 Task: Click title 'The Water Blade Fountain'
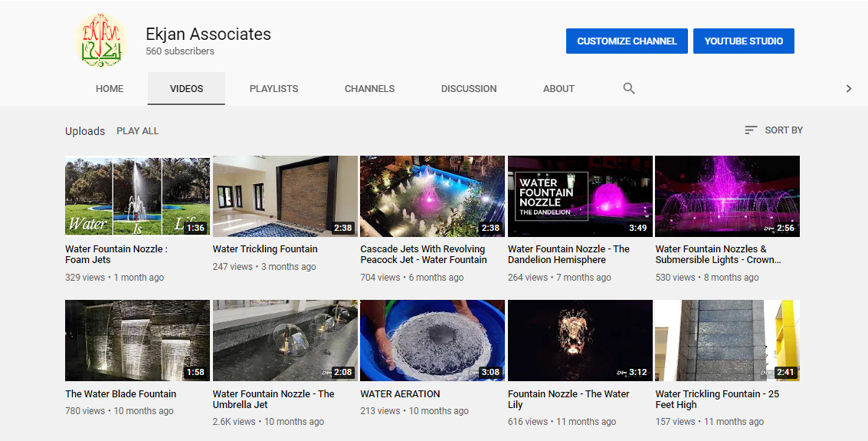121,394
